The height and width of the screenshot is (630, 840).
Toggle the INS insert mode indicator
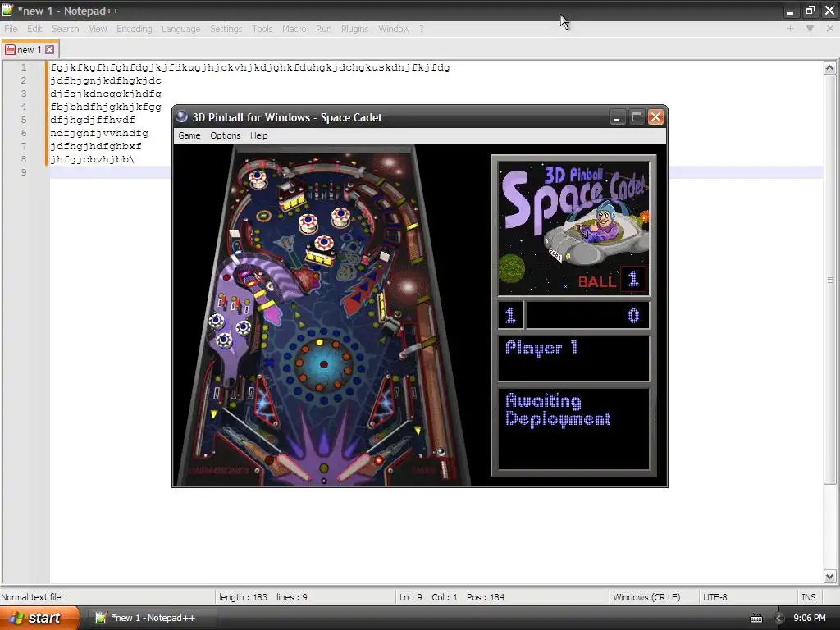pyautogui.click(x=808, y=597)
